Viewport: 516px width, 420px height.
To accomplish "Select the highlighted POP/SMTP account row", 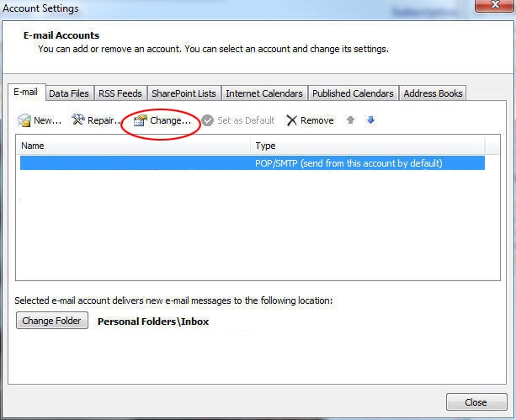I will click(x=252, y=163).
